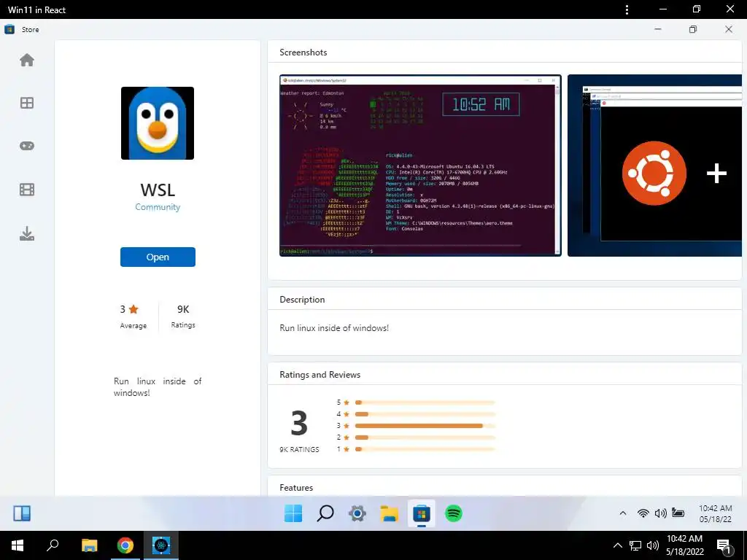Close the Store window
Screen dimensions: 747x560
(729, 29)
